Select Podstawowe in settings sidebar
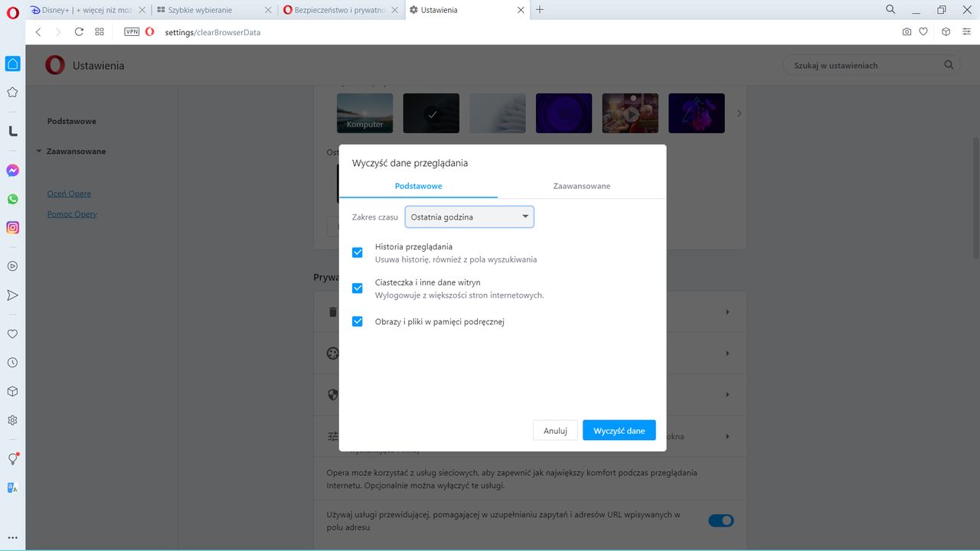This screenshot has width=980, height=551. [71, 122]
